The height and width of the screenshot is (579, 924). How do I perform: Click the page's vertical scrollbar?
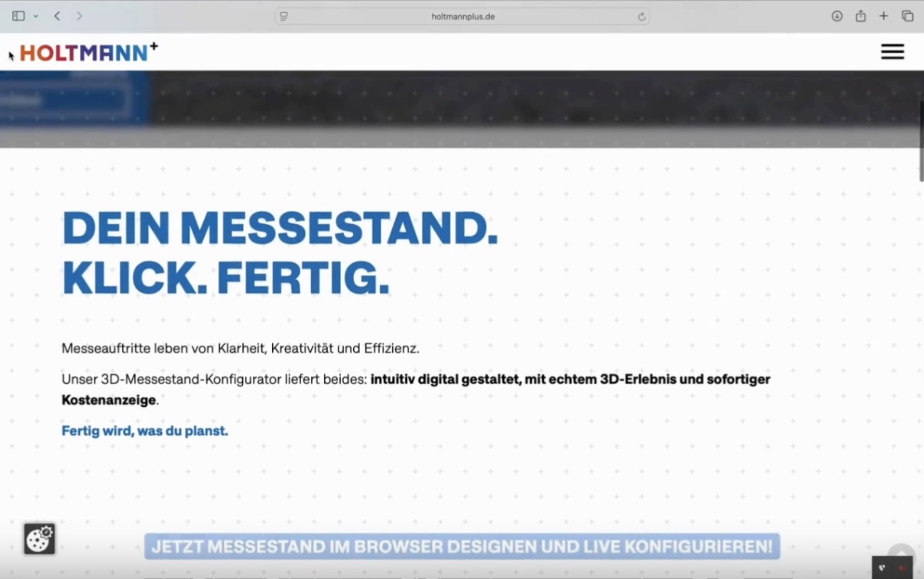[x=921, y=140]
